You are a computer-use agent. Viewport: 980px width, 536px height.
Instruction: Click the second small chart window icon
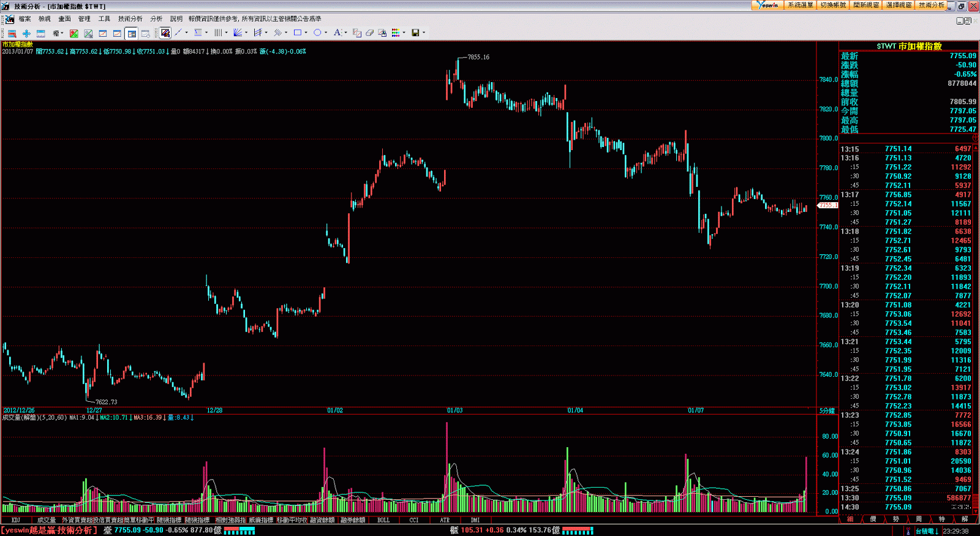(117, 33)
